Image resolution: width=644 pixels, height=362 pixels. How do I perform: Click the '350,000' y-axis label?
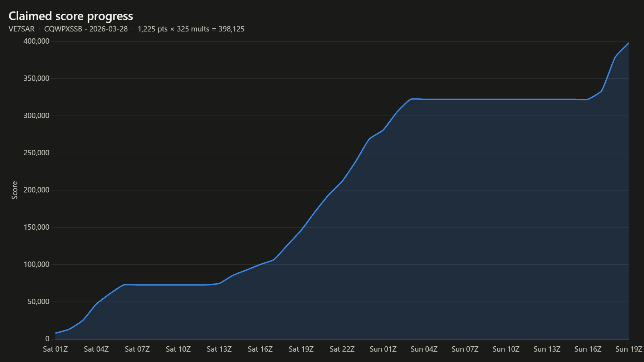pos(36,78)
